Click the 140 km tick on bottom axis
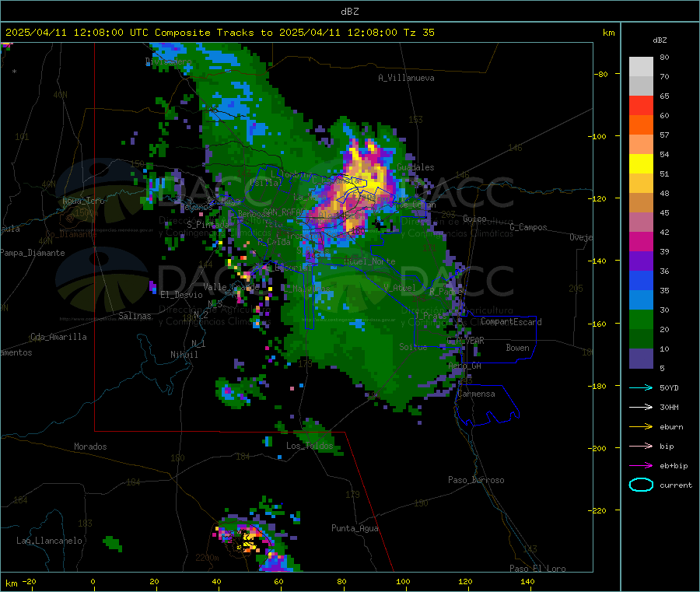The image size is (700, 592). (527, 581)
